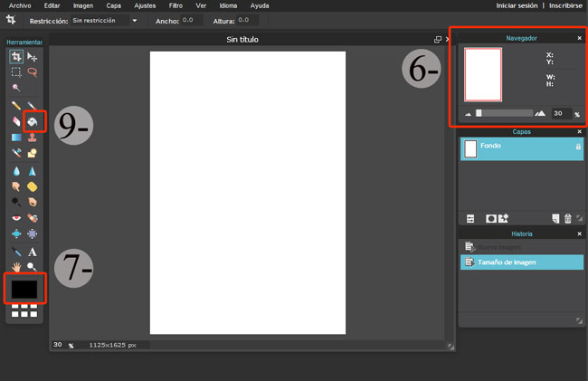
Task: Click the Inscribirse link
Action: pyautogui.click(x=565, y=5)
